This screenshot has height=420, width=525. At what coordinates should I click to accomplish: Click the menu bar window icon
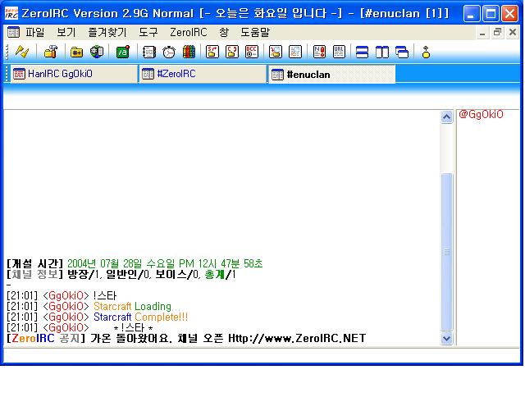point(13,32)
